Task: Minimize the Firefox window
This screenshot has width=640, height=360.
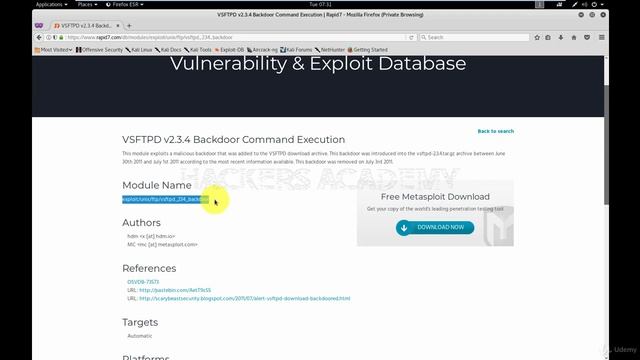Action: coord(581,15)
